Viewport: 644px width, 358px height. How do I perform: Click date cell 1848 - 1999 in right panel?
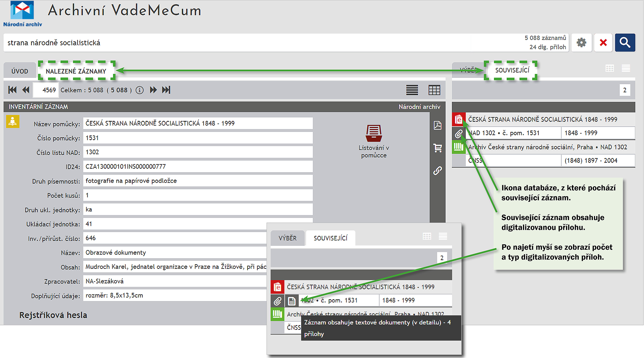click(598, 133)
